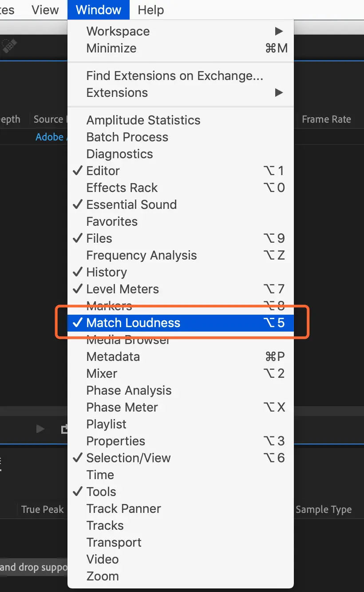Viewport: 364px width, 592px height.
Task: Show the Effects Rack panel
Action: tap(122, 188)
